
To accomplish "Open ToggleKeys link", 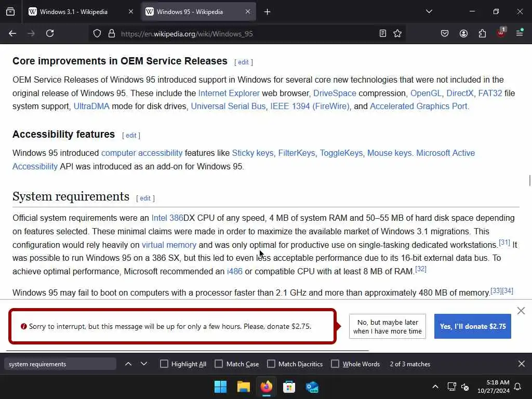I will click(x=341, y=153).
